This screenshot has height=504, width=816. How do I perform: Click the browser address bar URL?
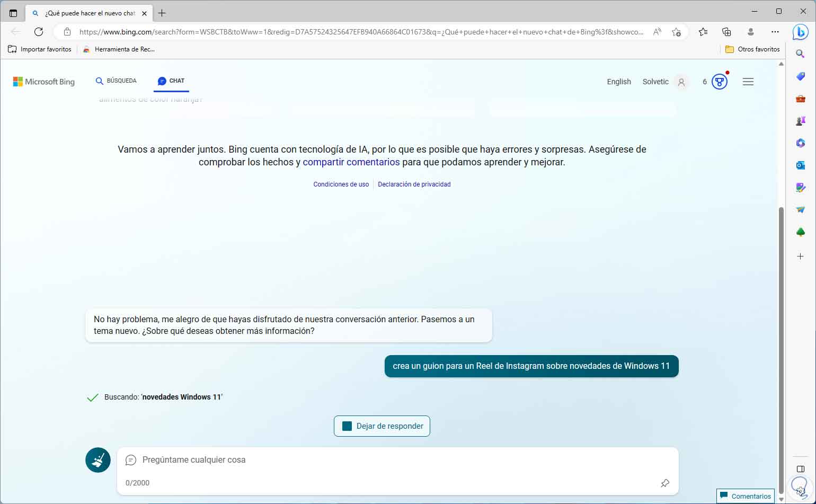point(361,32)
